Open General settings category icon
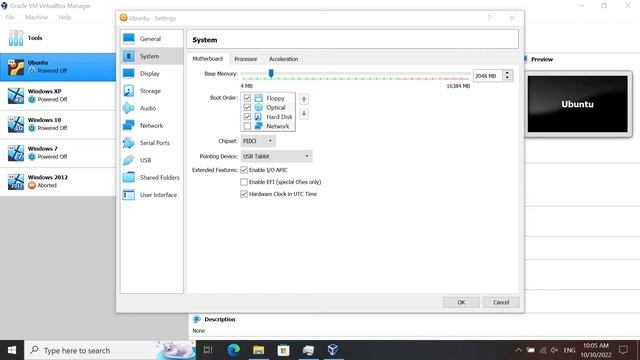Viewport: 640px width, 360px height. 129,39
